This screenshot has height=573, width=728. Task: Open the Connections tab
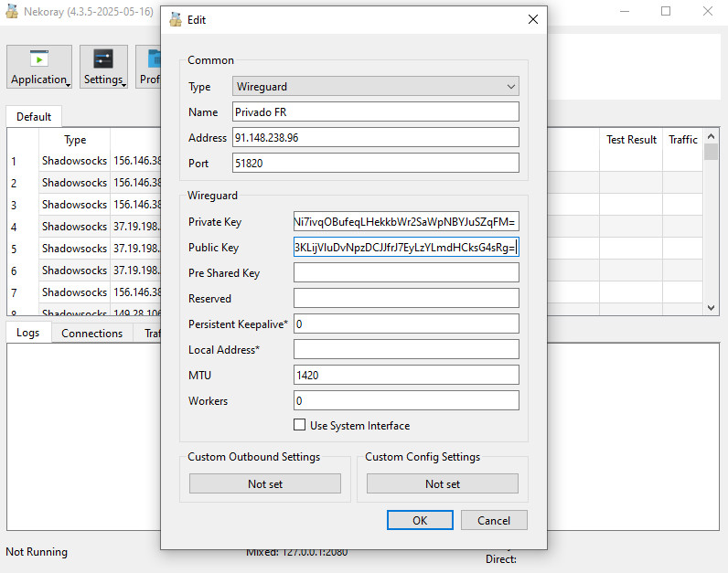pos(91,333)
